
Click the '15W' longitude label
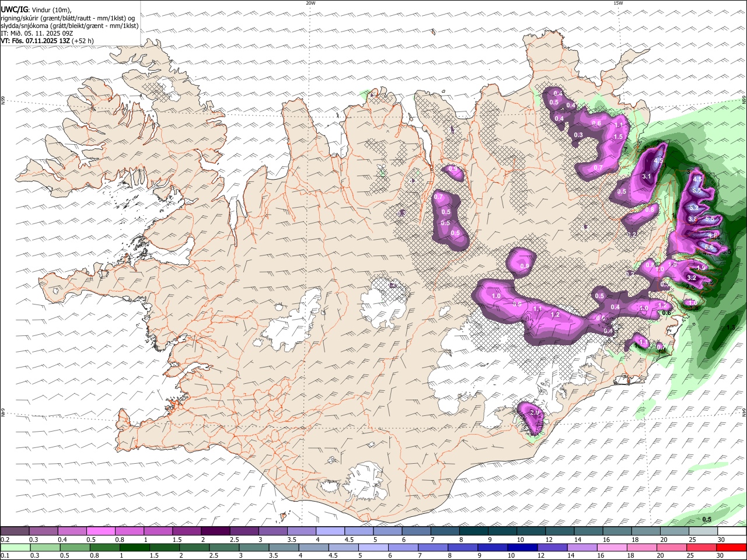coord(617,3)
